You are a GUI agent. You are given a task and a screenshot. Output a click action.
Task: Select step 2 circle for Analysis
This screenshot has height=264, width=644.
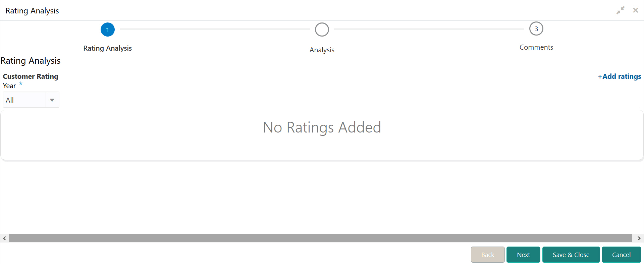coord(322,30)
